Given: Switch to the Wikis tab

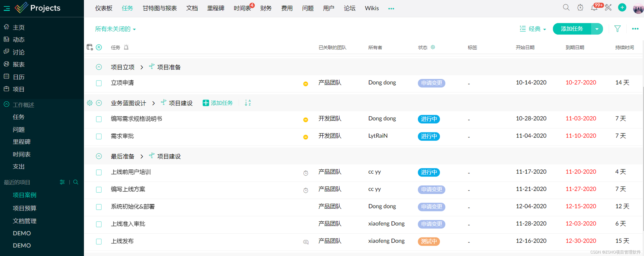Looking at the screenshot, I should [x=371, y=8].
